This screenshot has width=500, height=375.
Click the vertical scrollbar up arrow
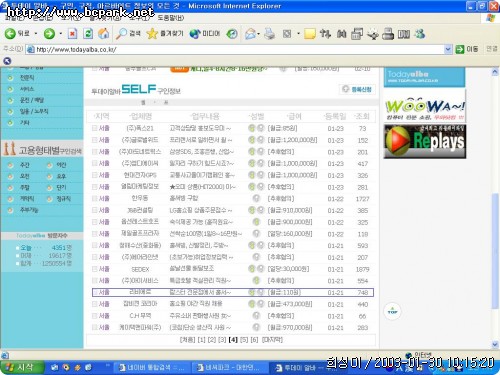(495, 72)
